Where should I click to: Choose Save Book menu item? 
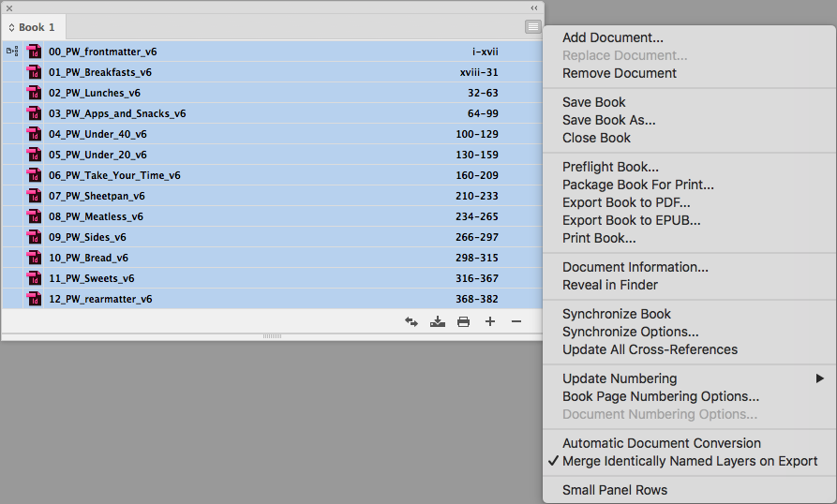(593, 102)
